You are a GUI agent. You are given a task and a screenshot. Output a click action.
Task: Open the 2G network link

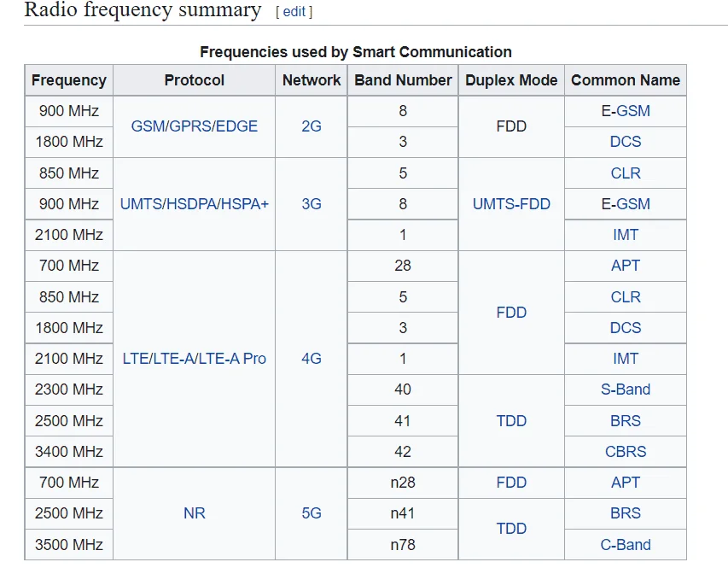click(311, 126)
